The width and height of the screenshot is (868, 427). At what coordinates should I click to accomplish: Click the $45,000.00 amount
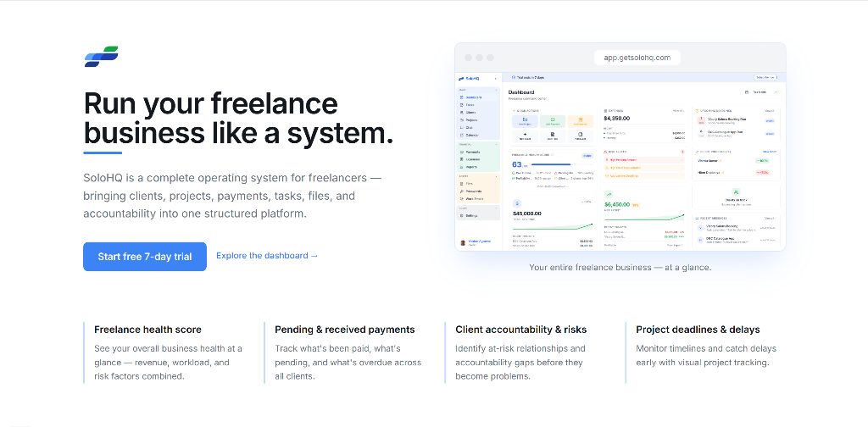(x=527, y=213)
